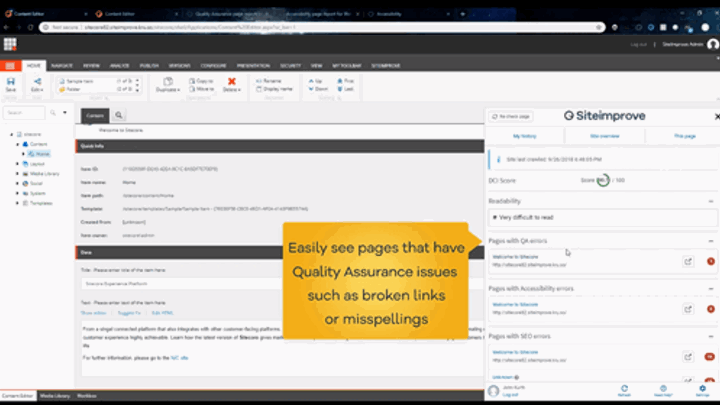Collapse the Pages with QA errors section
Image resolution: width=720 pixels, height=405 pixels.
pyautogui.click(x=710, y=241)
